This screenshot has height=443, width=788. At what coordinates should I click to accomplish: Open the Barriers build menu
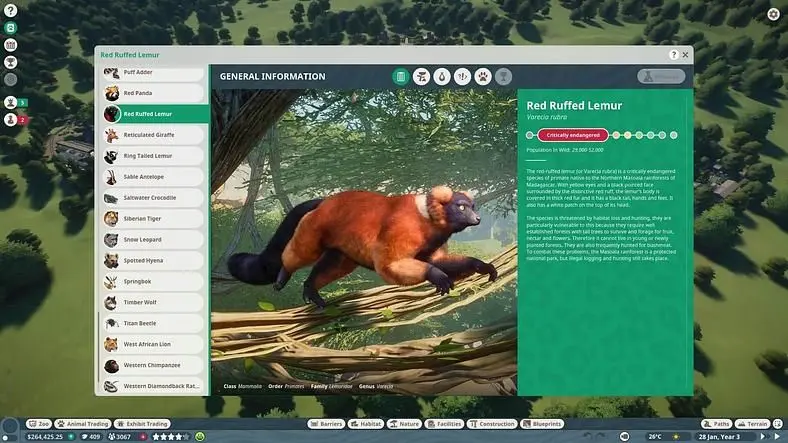point(326,424)
